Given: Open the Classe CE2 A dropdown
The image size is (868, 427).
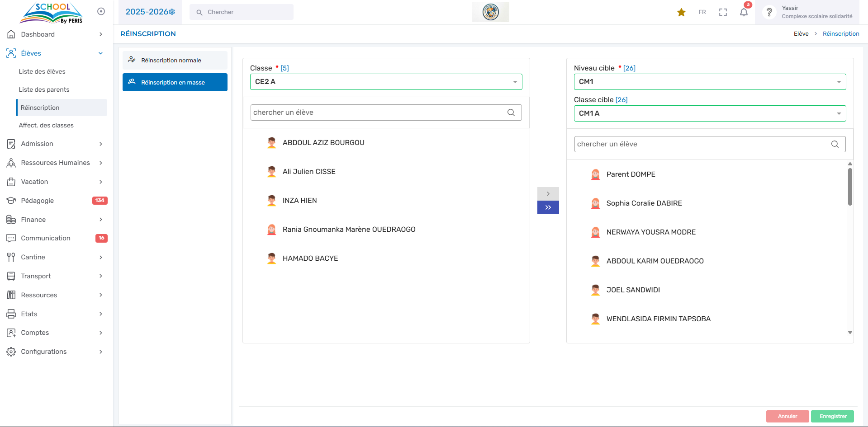Looking at the screenshot, I should (x=386, y=82).
